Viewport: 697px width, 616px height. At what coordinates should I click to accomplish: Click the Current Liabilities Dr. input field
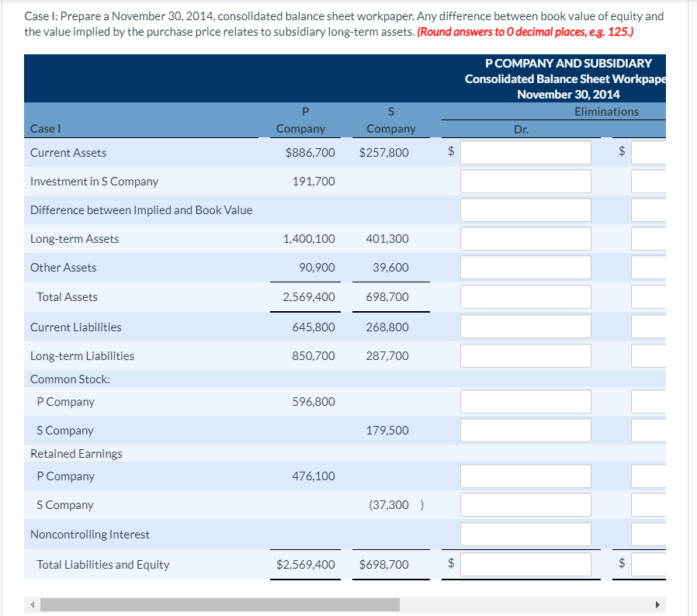point(525,326)
